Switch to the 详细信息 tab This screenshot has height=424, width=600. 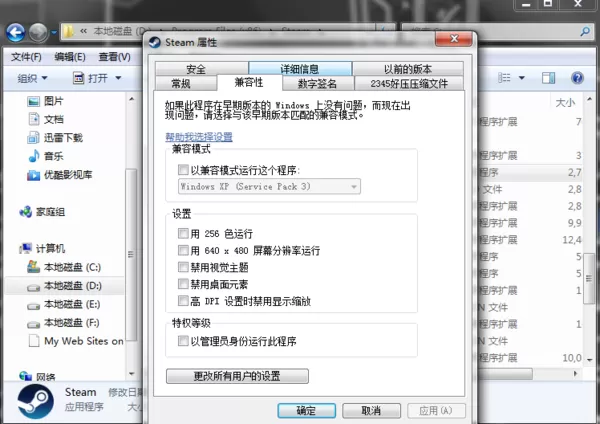[x=300, y=68]
